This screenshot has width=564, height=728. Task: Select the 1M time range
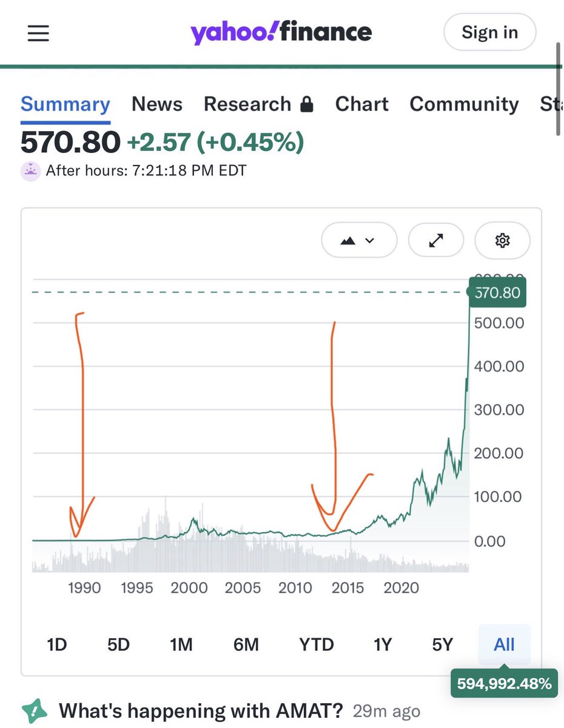pos(181,644)
